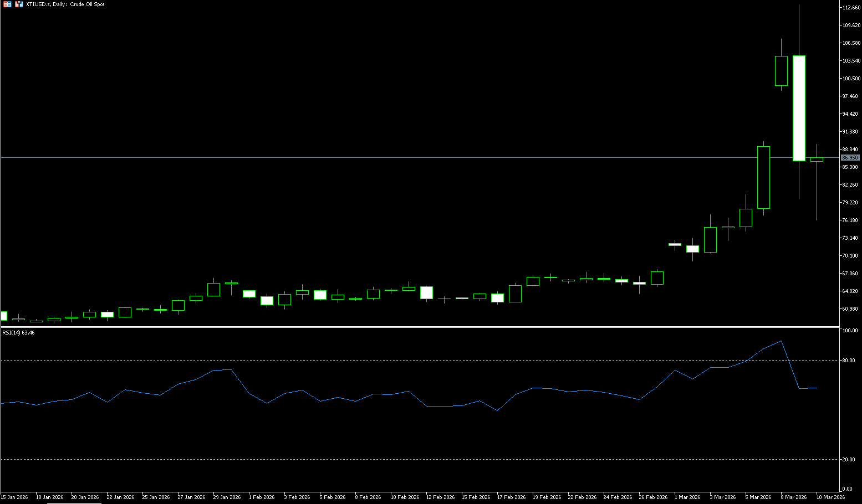Click the last candle on 10 Mar 2026
The image size is (862, 504).
[x=817, y=160]
